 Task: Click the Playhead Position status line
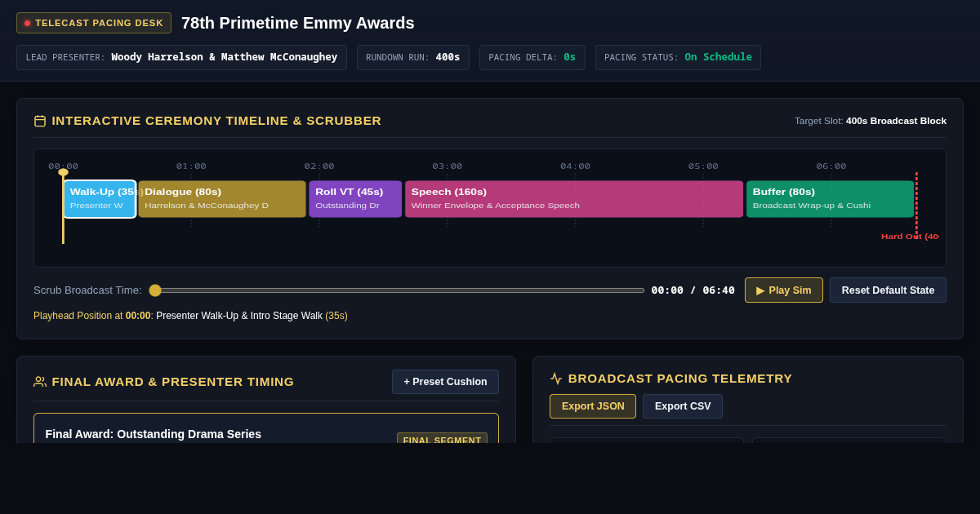190,316
